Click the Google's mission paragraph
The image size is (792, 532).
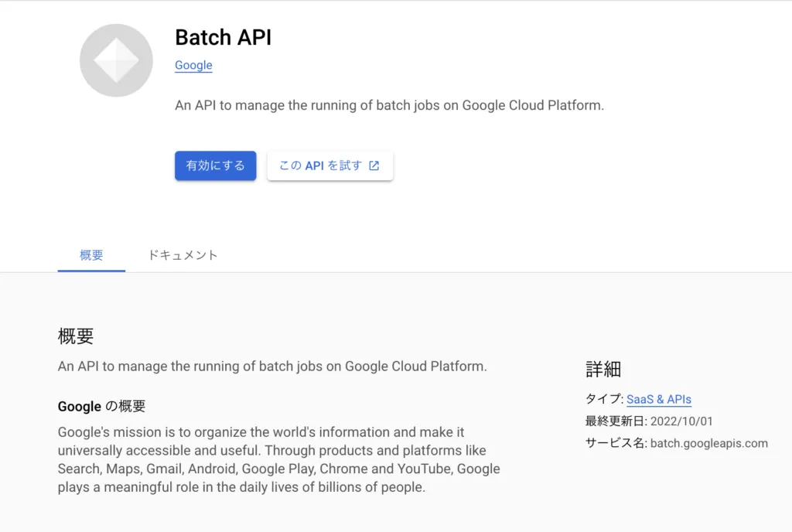(x=278, y=459)
